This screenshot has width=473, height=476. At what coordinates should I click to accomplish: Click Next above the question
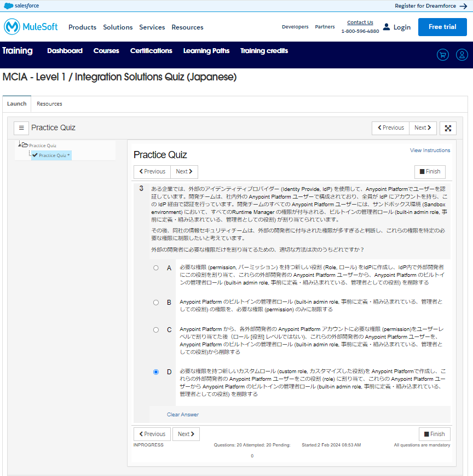(x=184, y=171)
